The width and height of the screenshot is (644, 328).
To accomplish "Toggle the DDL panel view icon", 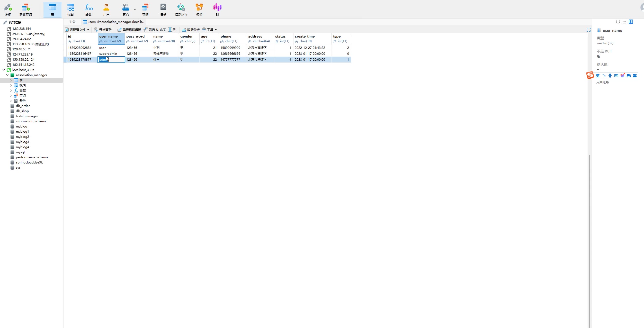I will click(624, 22).
